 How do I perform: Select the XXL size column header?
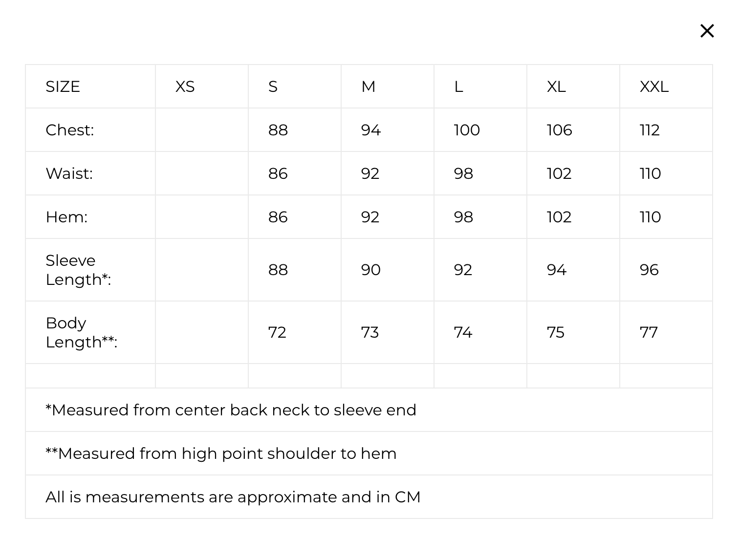654,86
